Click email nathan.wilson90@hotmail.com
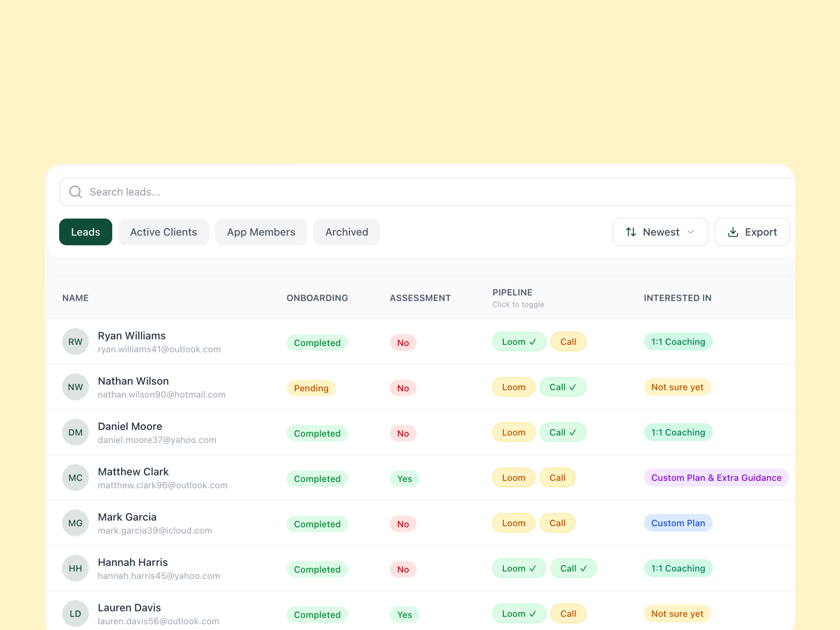Viewport: 840px width, 630px height. click(x=162, y=394)
